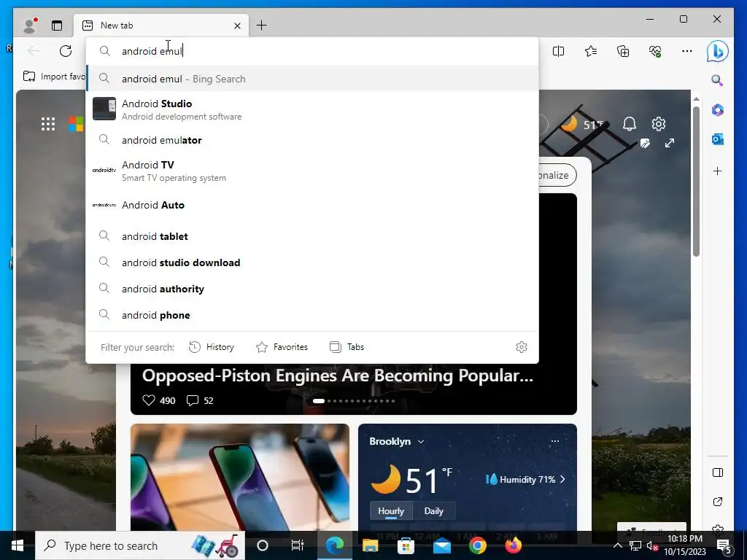Open new tab page settings gear
The width and height of the screenshot is (747, 560).
[659, 124]
